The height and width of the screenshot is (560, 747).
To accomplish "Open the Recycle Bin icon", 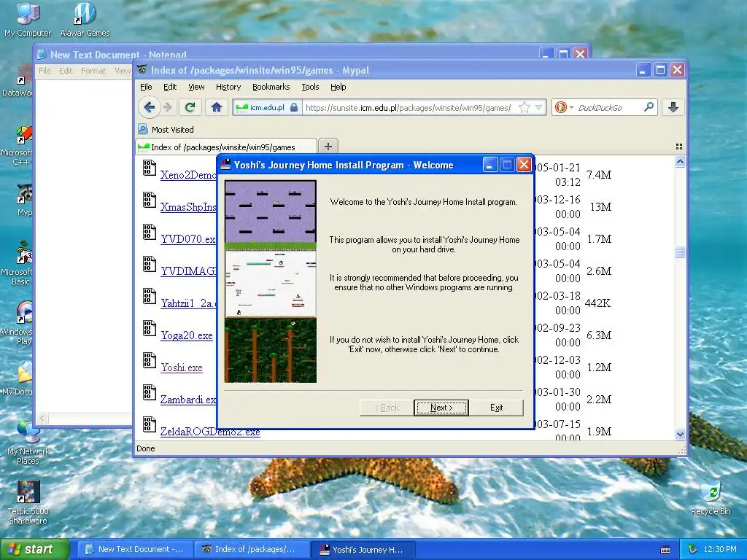I will (711, 497).
